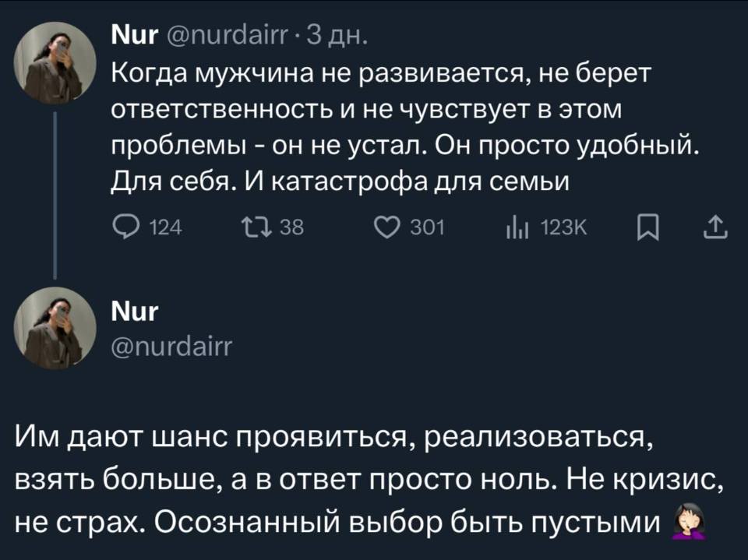View reposts by clicking the 38 count
This screenshot has height=560, width=748.
(292, 227)
